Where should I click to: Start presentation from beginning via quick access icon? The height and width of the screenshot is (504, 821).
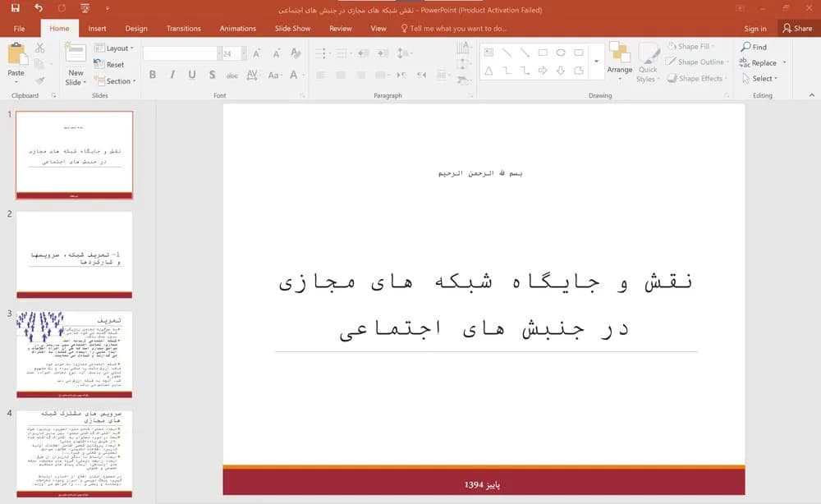pos(85,8)
